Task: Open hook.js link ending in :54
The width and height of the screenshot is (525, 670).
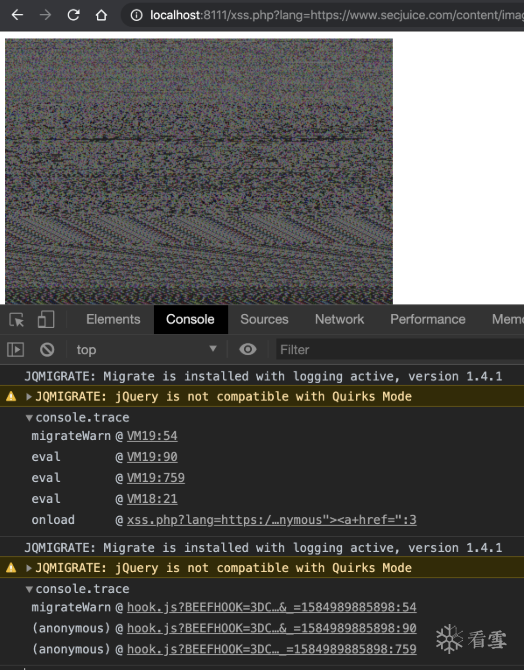Action: 272,608
